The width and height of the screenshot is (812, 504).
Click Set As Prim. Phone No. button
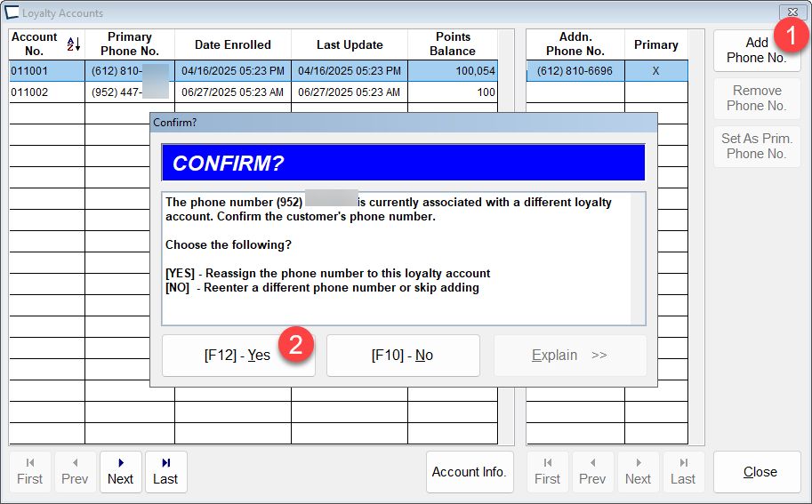click(x=756, y=146)
